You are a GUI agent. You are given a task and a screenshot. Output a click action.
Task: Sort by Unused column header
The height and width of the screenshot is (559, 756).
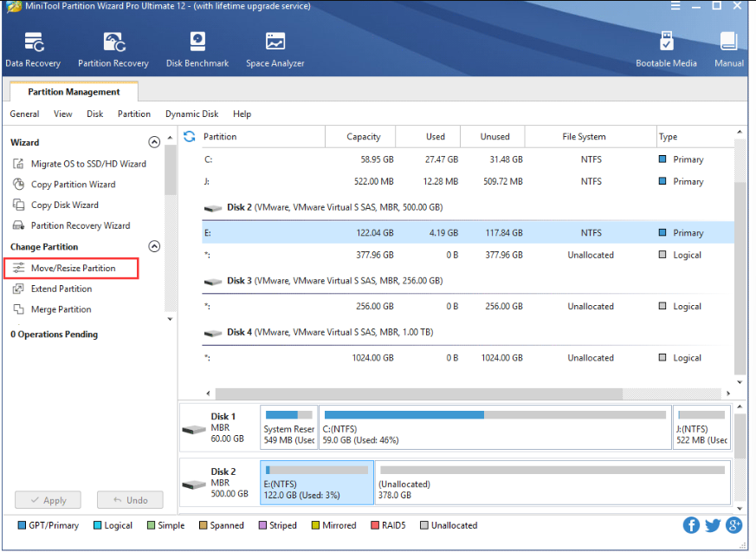pos(493,137)
